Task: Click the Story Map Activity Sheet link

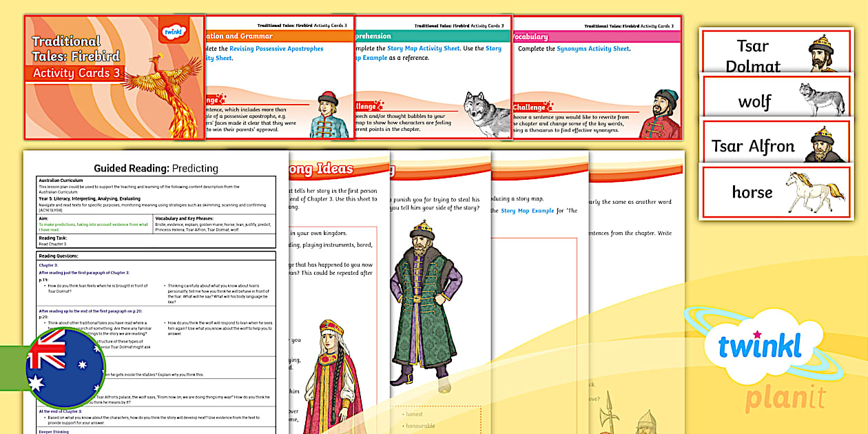Action: [x=423, y=49]
